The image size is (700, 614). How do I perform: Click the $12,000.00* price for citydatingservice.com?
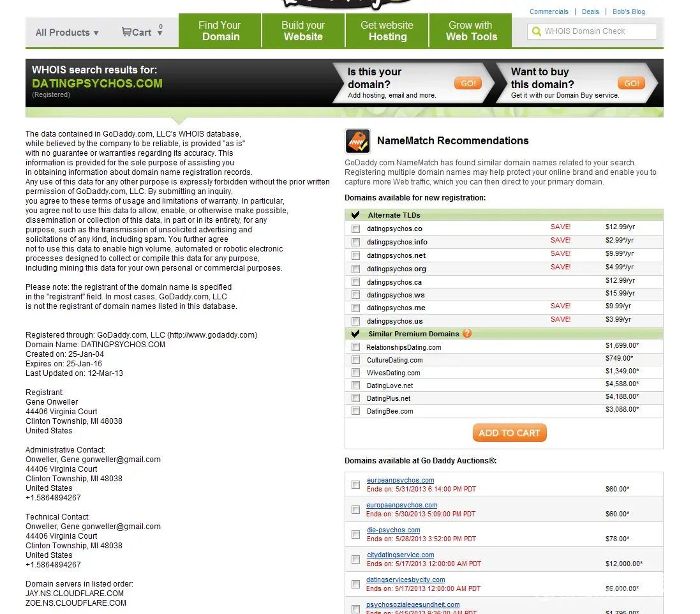coord(624,564)
